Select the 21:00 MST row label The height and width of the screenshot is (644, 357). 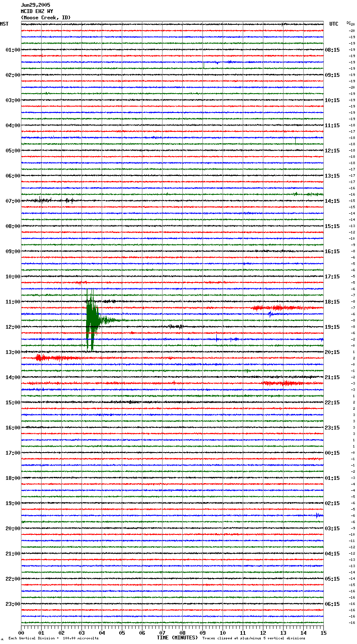click(13, 554)
